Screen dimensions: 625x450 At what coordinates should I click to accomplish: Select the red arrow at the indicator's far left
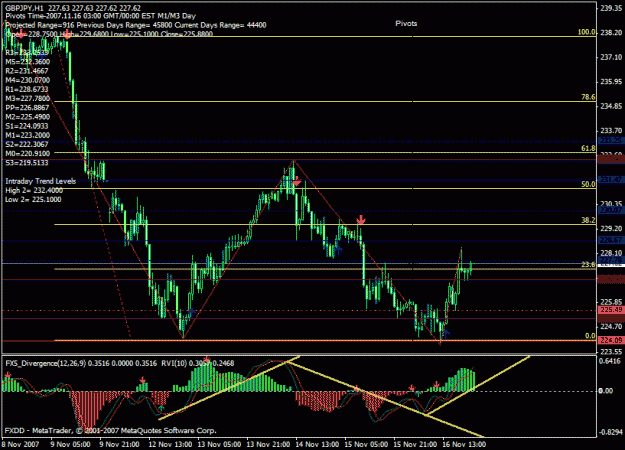pyautogui.click(x=8, y=375)
